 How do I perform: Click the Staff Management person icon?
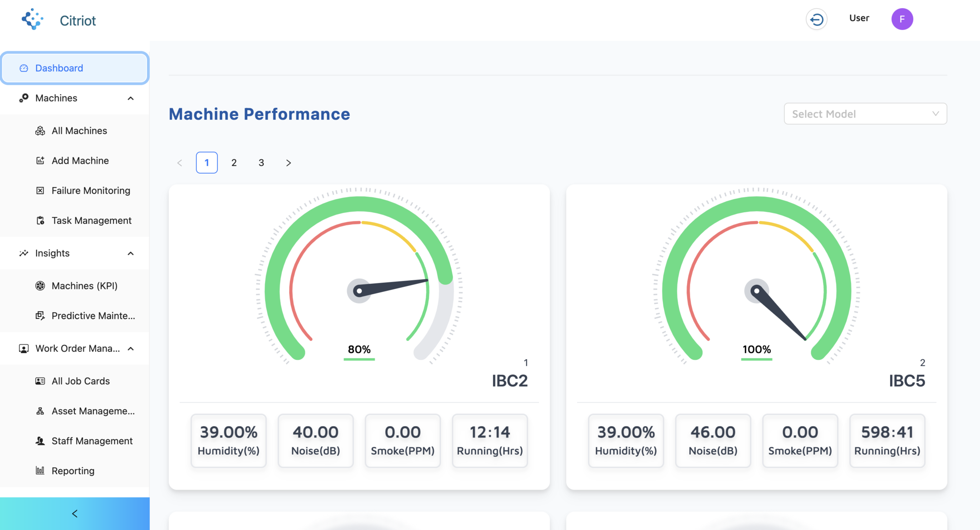point(40,441)
